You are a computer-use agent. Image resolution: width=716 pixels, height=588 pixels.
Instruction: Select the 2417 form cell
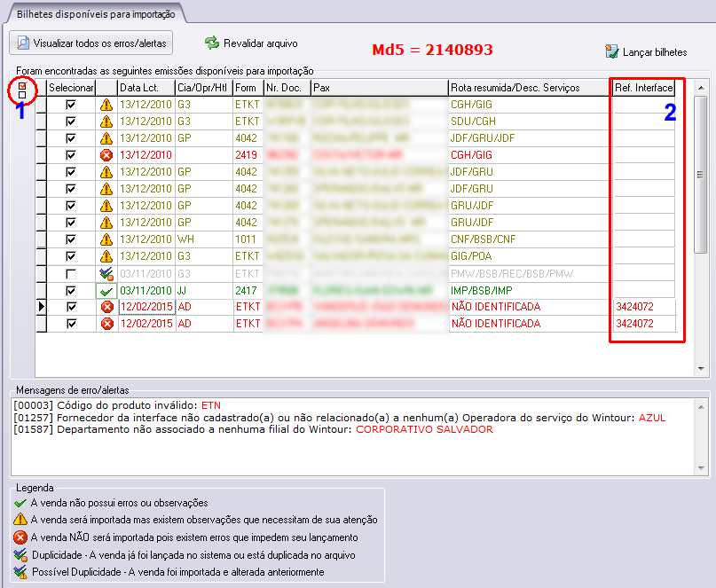[x=248, y=291]
